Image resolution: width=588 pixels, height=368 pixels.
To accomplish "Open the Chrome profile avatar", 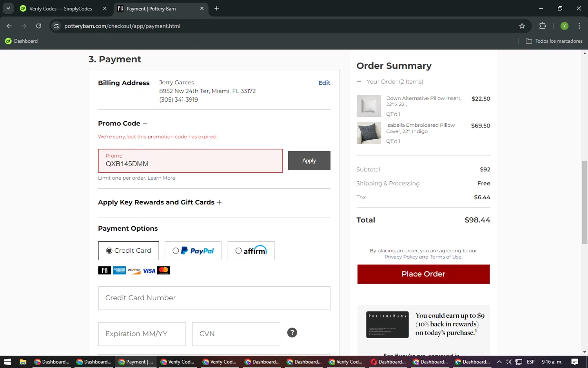I will pos(564,26).
